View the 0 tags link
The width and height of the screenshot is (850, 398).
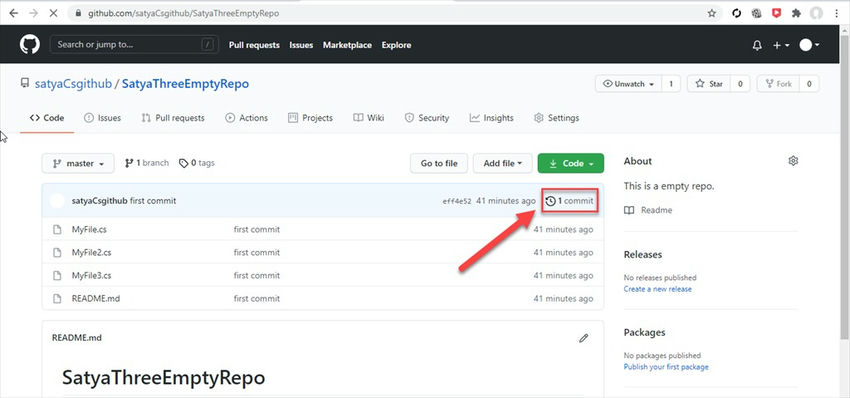(197, 163)
